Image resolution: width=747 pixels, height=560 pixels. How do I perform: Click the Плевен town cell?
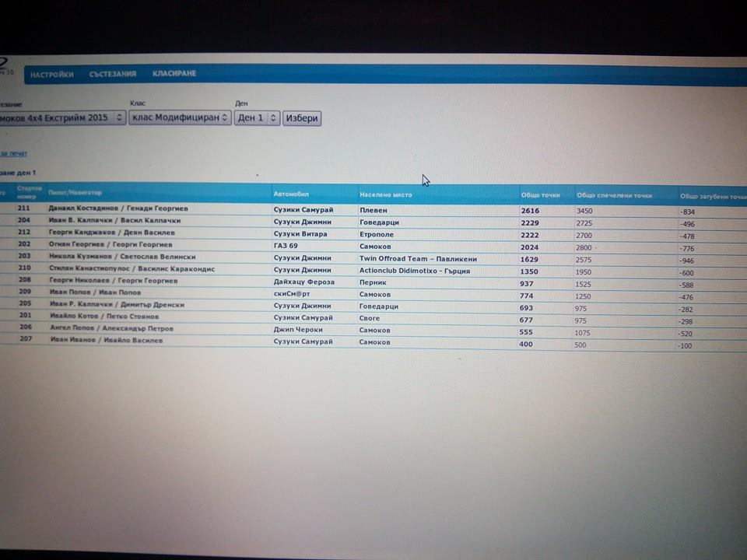coord(373,210)
